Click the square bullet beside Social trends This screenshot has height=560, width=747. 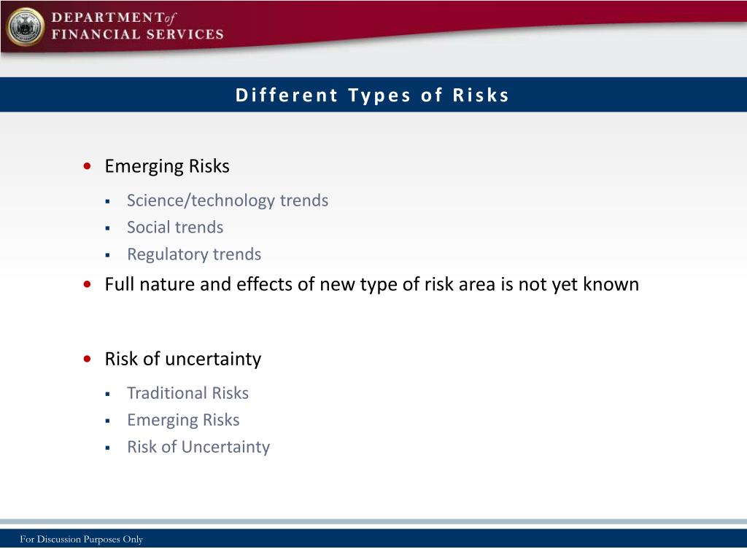pyautogui.click(x=108, y=228)
